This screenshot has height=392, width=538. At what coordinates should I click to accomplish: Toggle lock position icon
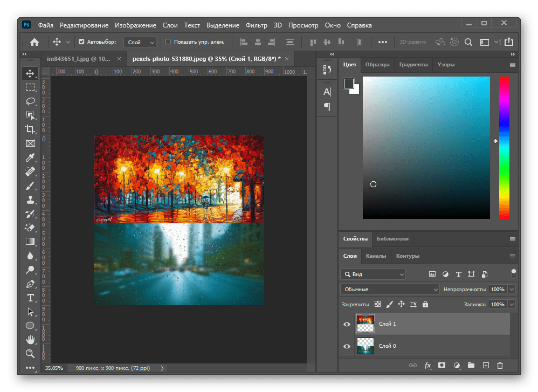pyautogui.click(x=401, y=304)
